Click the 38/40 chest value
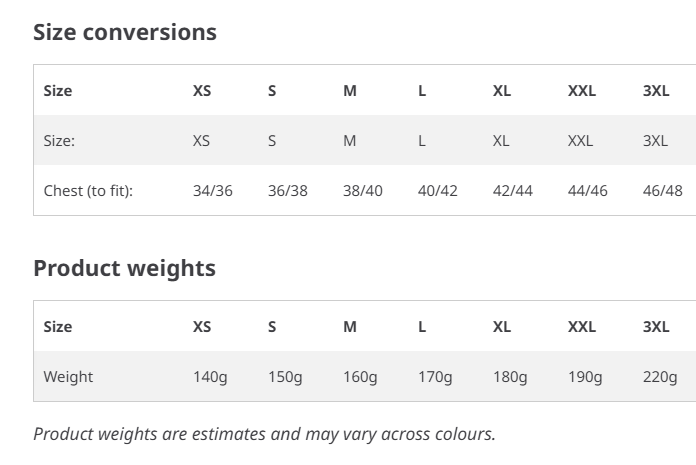 (362, 190)
